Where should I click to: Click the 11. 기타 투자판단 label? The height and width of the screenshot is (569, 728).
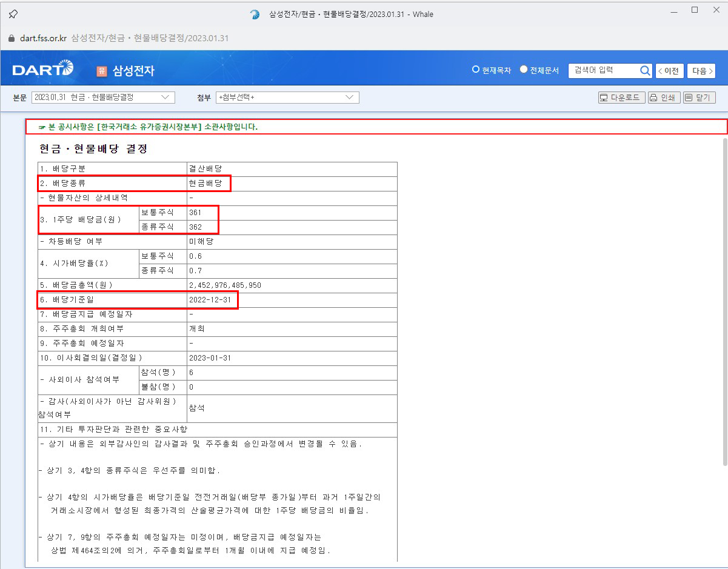tap(113, 430)
